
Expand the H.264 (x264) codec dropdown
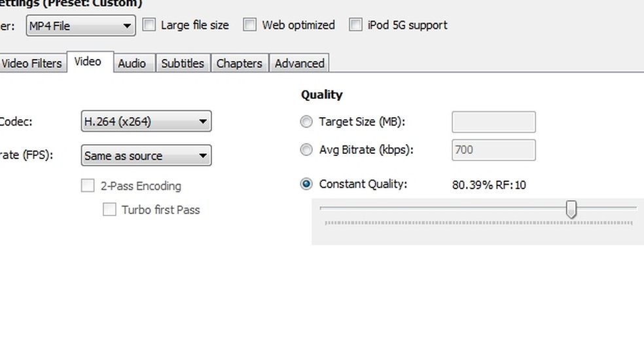tap(146, 121)
